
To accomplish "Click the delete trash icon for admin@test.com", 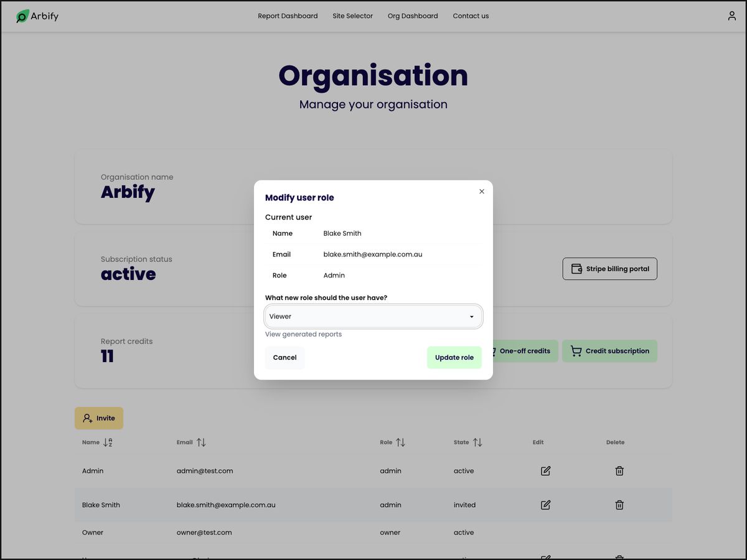I will coord(619,471).
